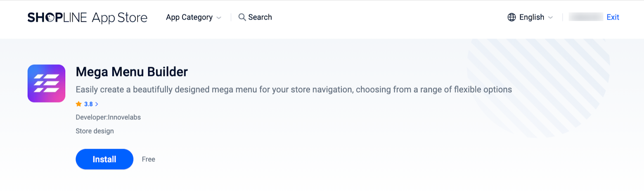Image resolution: width=644 pixels, height=191 pixels.
Task: Click the SHOPLINE App Store logo
Action: [87, 17]
